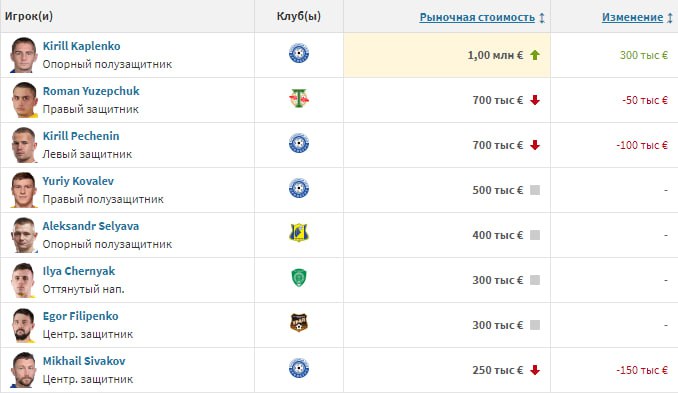Sort by the Изменение column arrows
The width and height of the screenshot is (678, 393).
pos(670,18)
